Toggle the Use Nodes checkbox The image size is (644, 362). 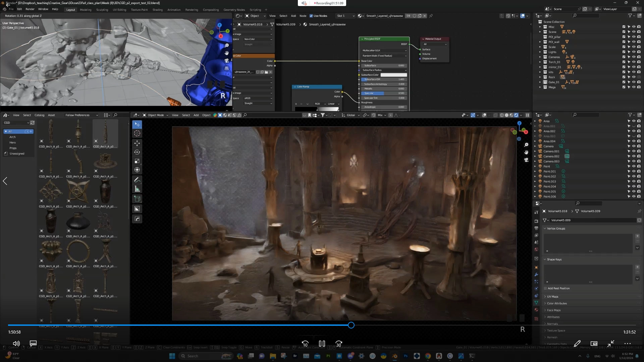(311, 16)
